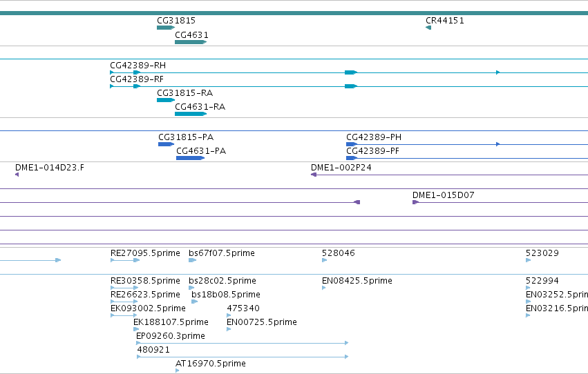Screen dimensions: 588x374
Task: Click the DME1-015D07 clone marker
Action: point(415,202)
